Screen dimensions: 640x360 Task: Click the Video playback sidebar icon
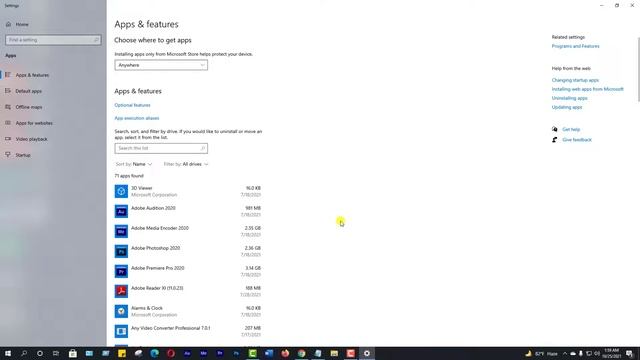pyautogui.click(x=8, y=139)
